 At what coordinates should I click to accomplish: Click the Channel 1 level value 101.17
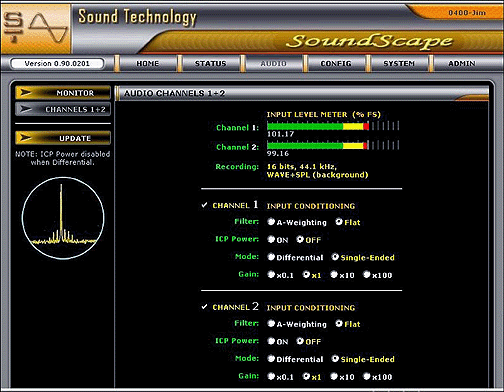tap(280, 134)
